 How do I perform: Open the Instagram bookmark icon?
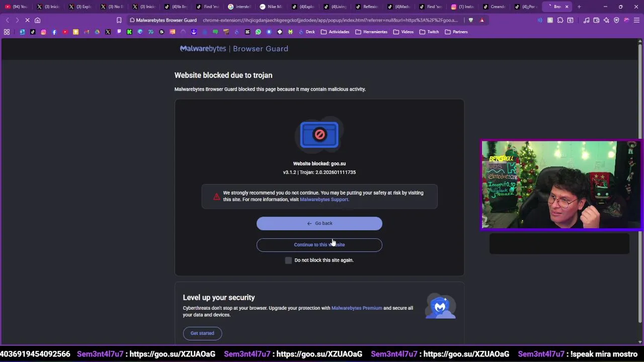(43, 32)
